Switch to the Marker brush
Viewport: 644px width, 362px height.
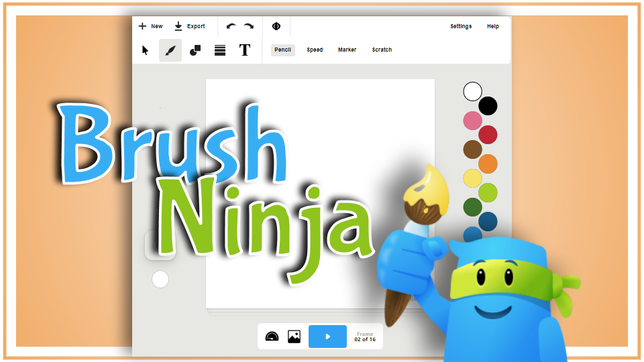[x=347, y=50]
